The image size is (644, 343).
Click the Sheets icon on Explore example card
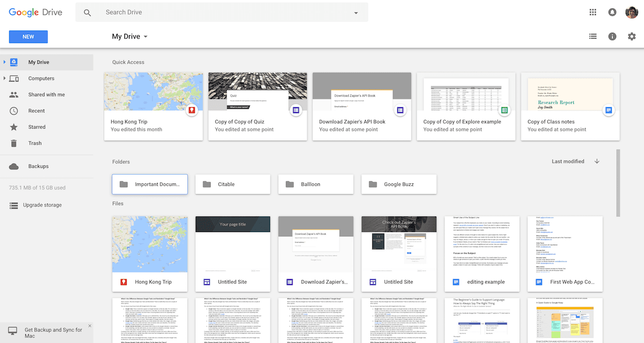[x=503, y=110]
